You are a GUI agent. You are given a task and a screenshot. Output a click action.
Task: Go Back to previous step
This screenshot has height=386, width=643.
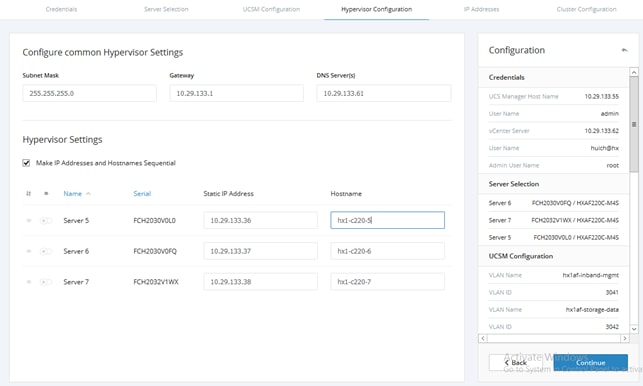(515, 363)
